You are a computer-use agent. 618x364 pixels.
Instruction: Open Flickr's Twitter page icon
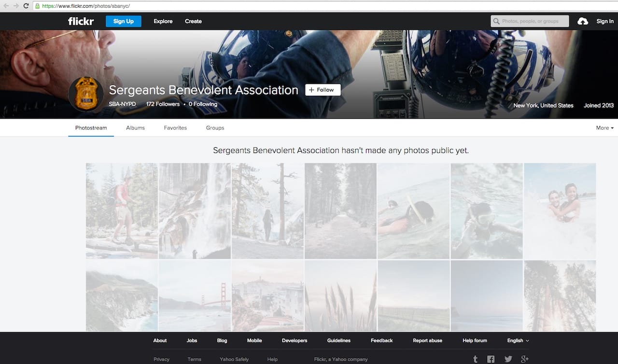(x=508, y=359)
